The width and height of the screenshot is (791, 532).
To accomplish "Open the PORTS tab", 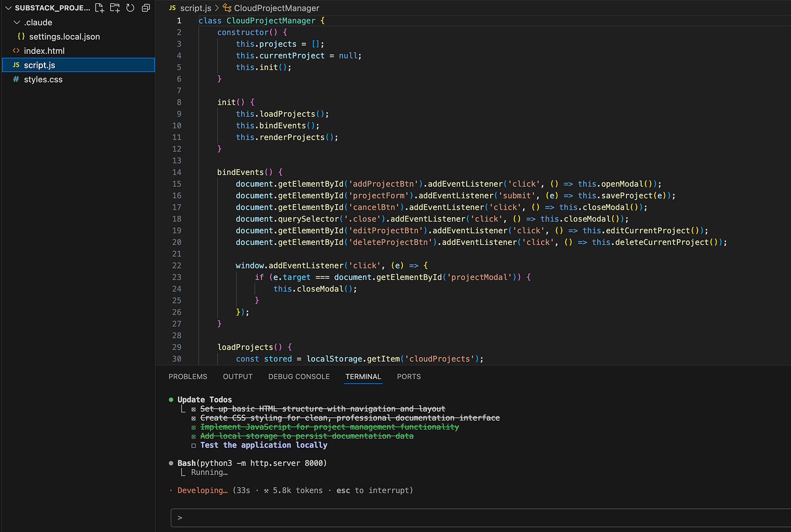I will (409, 376).
